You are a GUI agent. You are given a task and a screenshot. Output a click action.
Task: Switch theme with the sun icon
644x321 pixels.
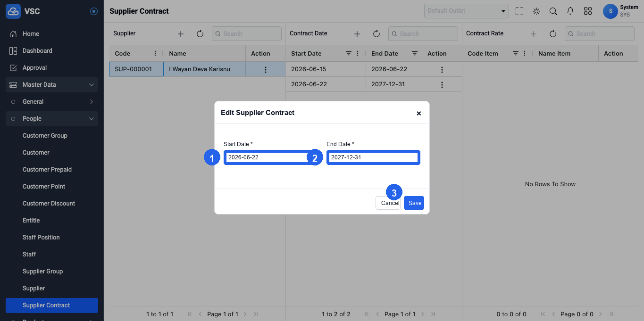click(536, 11)
